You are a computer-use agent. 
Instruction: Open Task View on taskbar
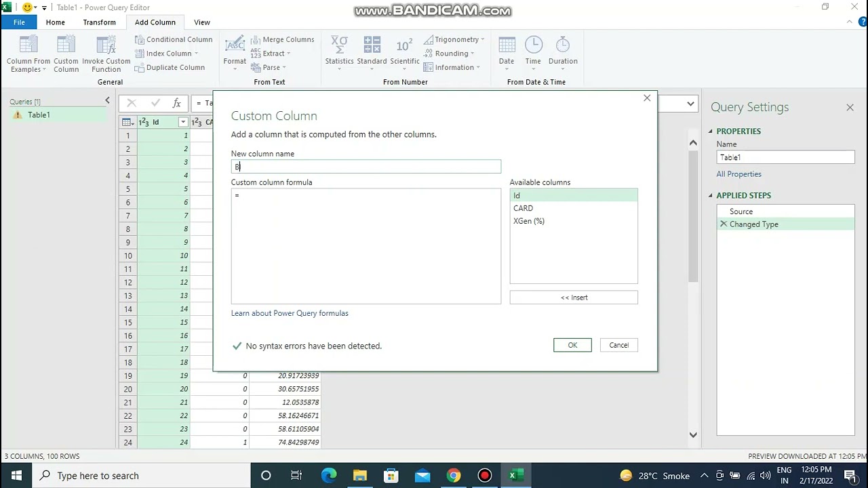tap(296, 475)
